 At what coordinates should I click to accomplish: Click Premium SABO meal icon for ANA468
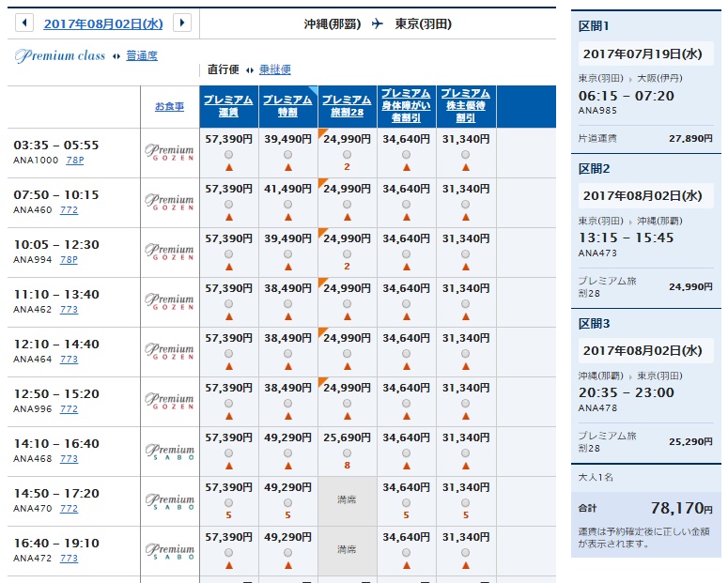coord(169,452)
